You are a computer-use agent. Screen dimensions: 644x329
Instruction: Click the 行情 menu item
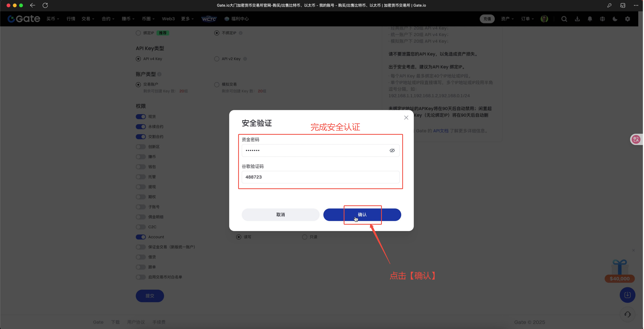pos(71,19)
